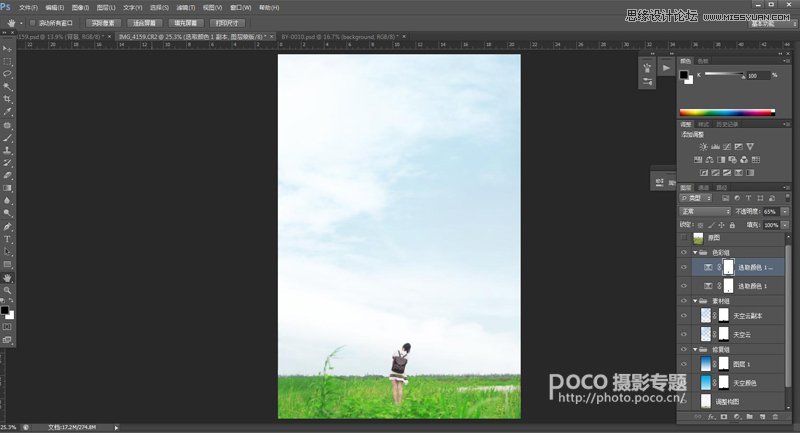Screen dimensions: 800x433
Task: Create a new group via folder icon
Action: pos(749,417)
